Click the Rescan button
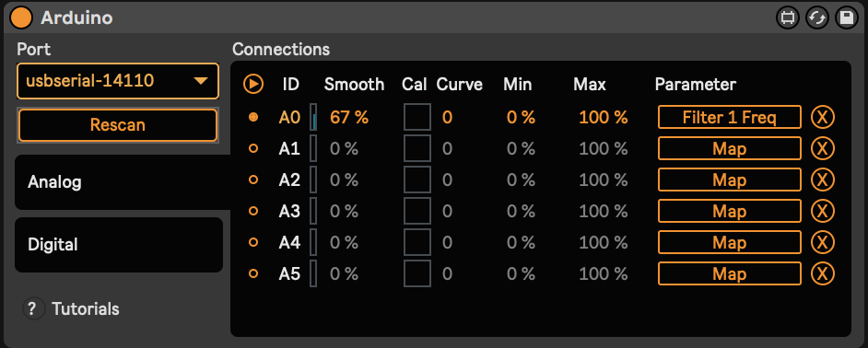868x348 pixels. [118, 125]
